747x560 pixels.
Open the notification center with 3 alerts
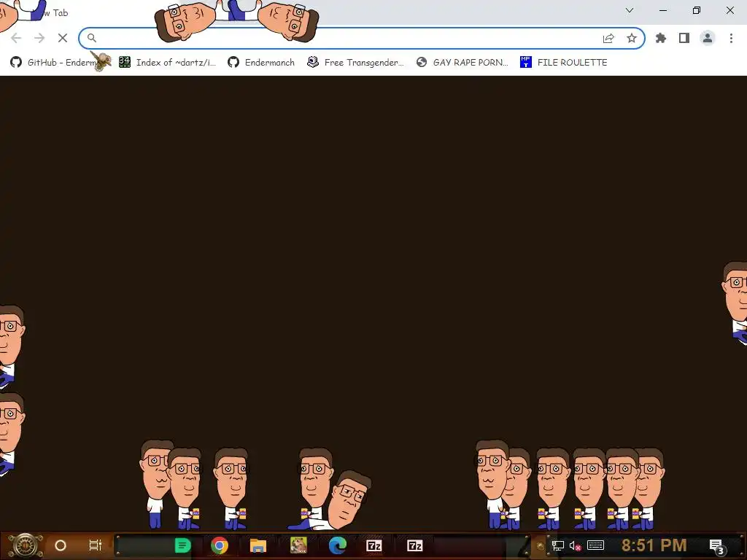[x=718, y=547]
